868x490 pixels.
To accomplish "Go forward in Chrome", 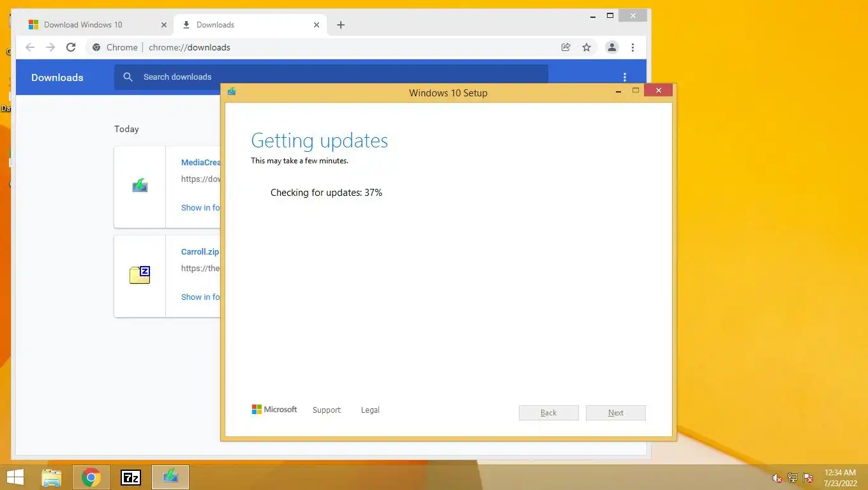I will (x=50, y=47).
